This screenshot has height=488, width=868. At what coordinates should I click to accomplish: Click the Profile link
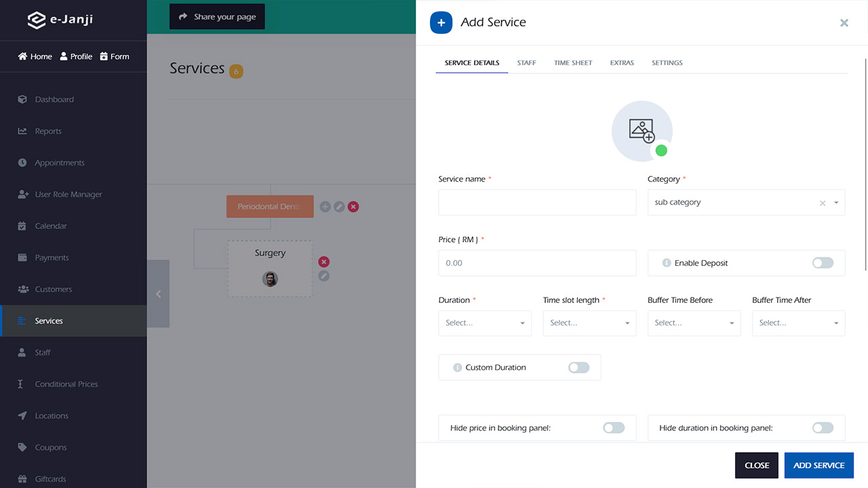76,56
